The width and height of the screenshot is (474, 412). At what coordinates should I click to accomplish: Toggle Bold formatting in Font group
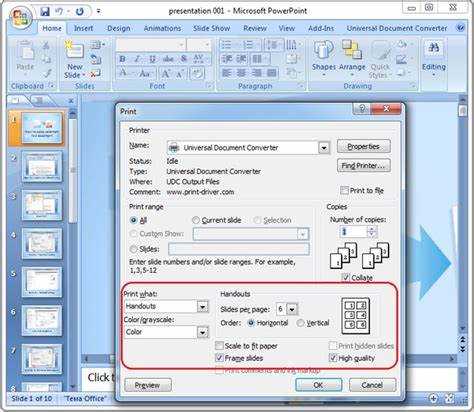[122, 59]
